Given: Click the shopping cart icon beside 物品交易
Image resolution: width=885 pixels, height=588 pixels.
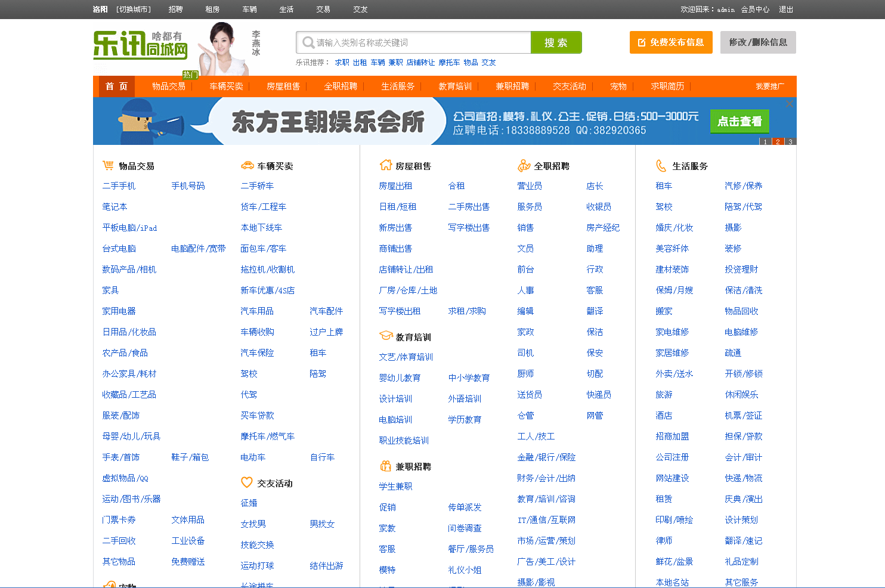Looking at the screenshot, I should 108,165.
